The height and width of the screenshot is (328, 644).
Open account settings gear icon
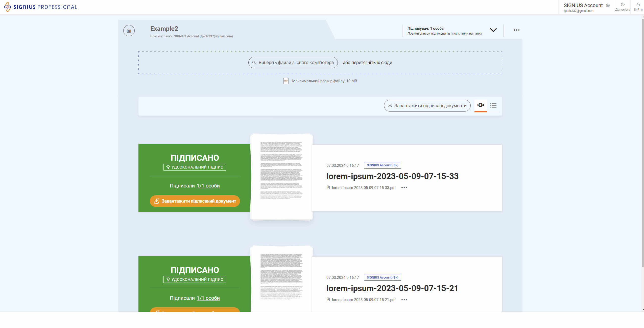[608, 6]
